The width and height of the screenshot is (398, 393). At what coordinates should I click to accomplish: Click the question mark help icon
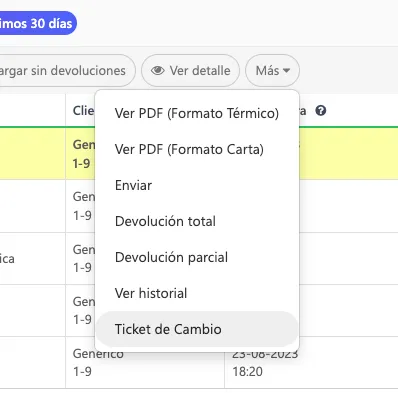click(x=321, y=111)
